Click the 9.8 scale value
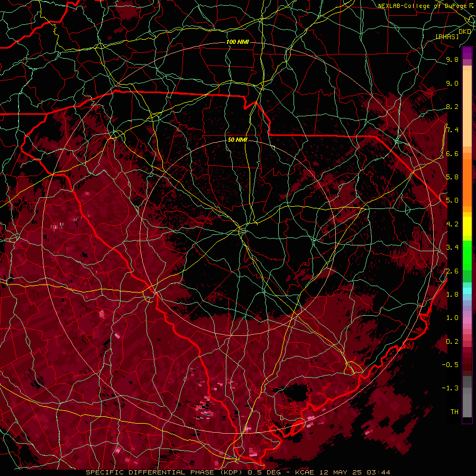476x476 pixels. [452, 59]
